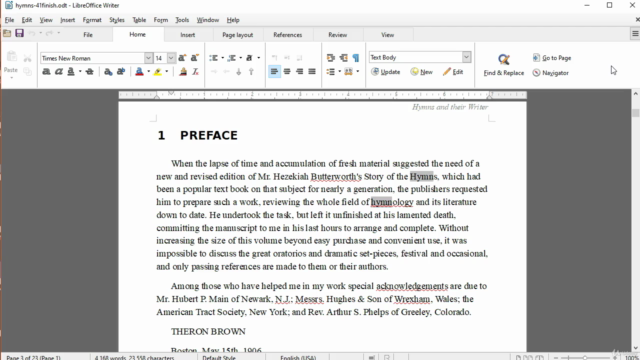Click the PREFACE heading text
Viewport: 640px width, 360px height.
pyautogui.click(x=209, y=136)
